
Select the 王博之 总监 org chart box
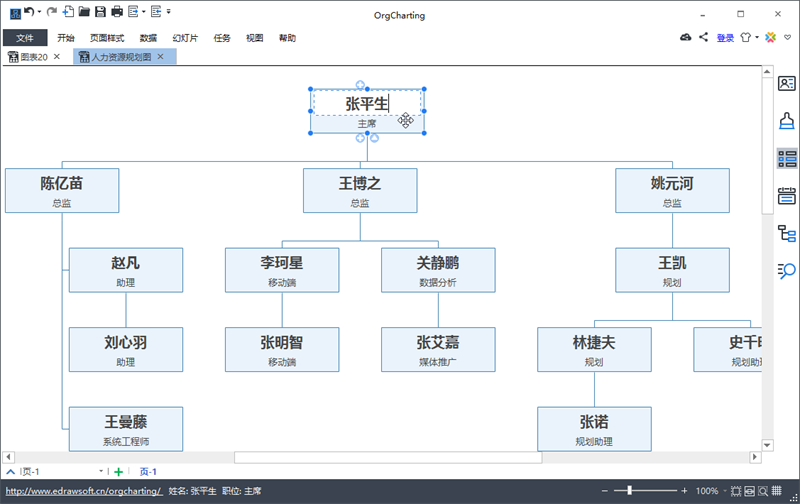pyautogui.click(x=360, y=190)
